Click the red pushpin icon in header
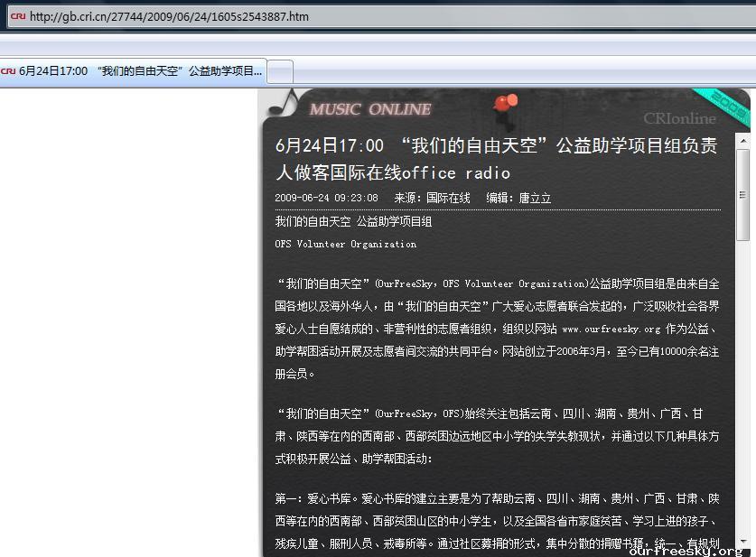 [x=504, y=104]
